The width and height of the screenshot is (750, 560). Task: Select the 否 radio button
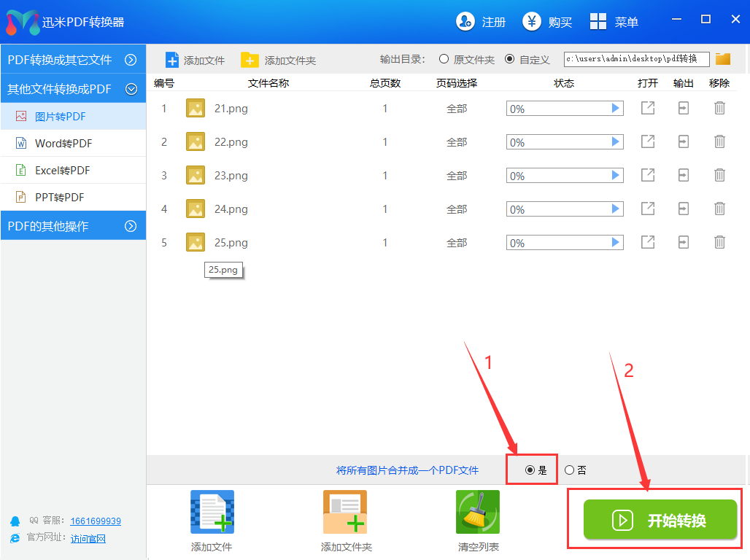569,470
